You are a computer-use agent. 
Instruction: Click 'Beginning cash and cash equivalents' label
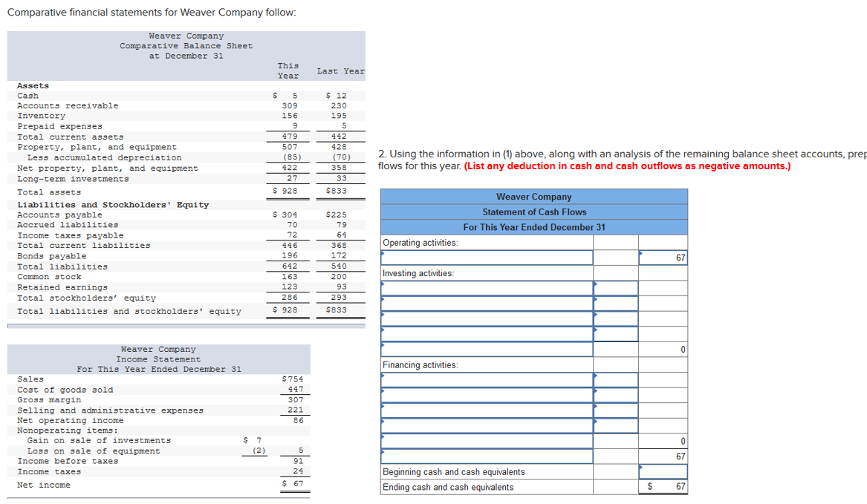point(454,472)
